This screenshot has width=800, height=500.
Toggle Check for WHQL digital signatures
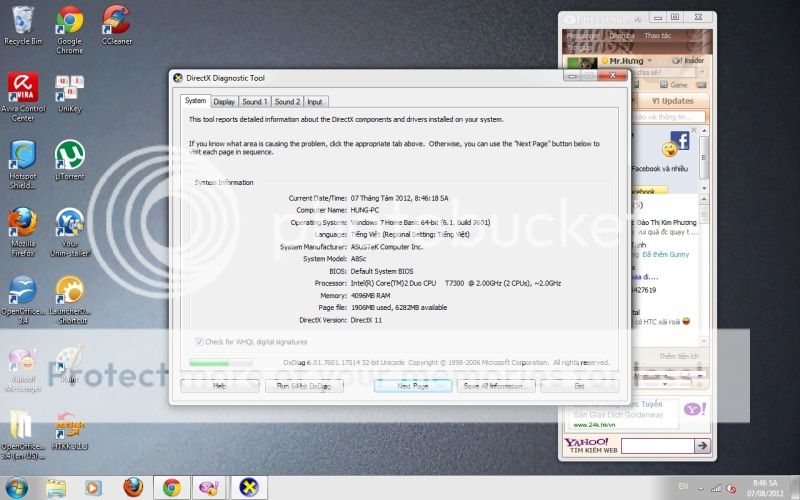(199, 341)
